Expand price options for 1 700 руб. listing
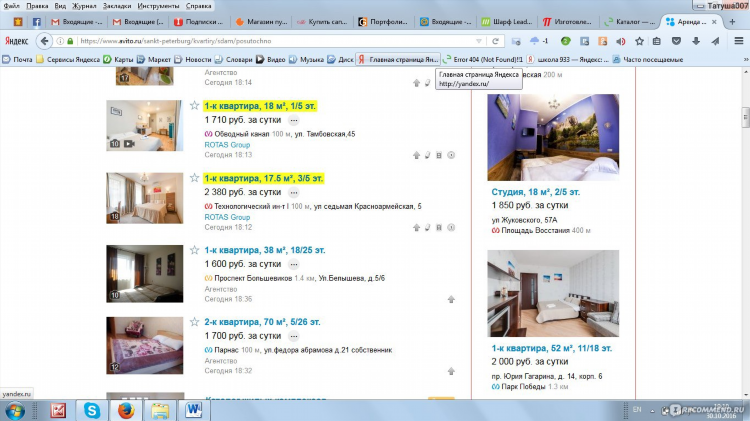The image size is (750, 421). tap(294, 336)
